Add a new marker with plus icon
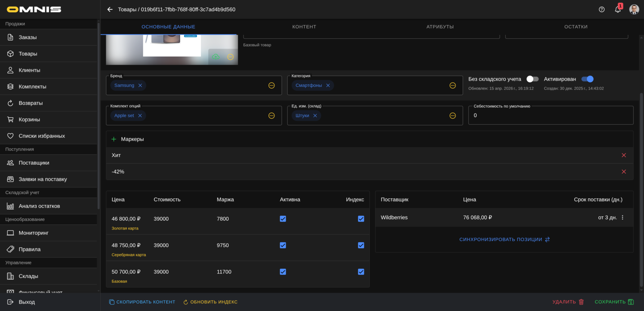The height and width of the screenshot is (311, 644). pyautogui.click(x=114, y=139)
